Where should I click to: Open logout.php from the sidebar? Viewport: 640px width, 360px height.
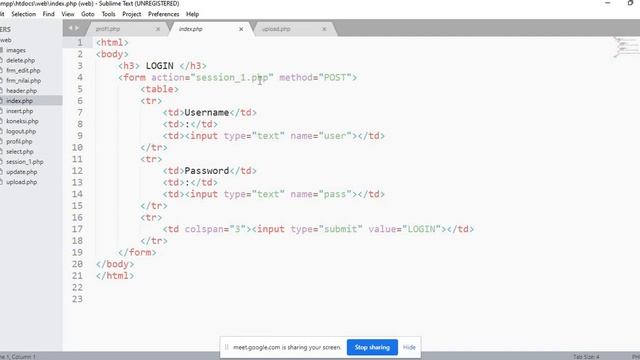tap(21, 131)
